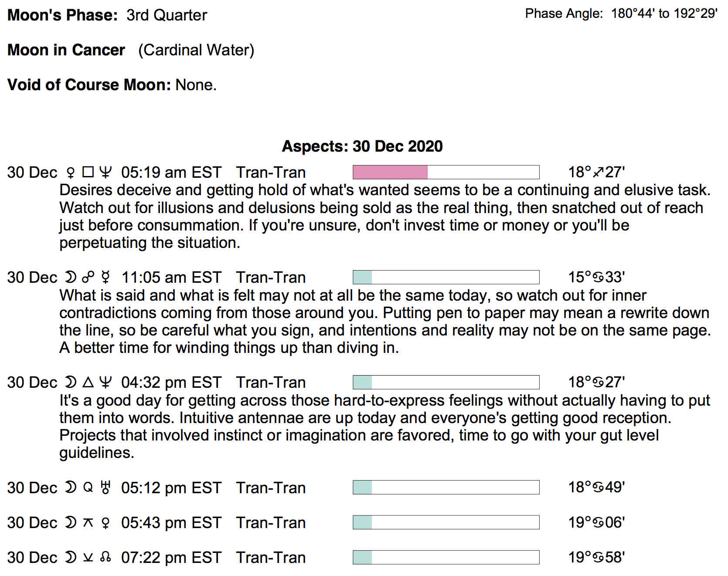
Task: Click the "Void of Course Moon:" label
Action: pyautogui.click(x=89, y=85)
